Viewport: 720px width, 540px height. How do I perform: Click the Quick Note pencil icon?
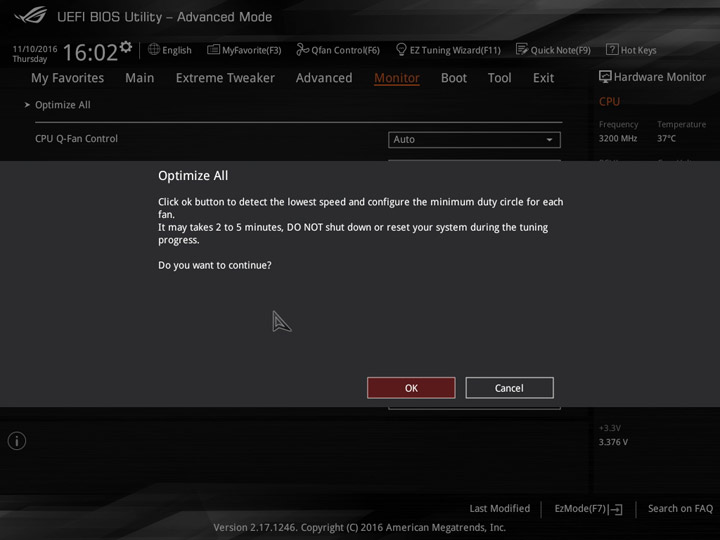click(522, 50)
